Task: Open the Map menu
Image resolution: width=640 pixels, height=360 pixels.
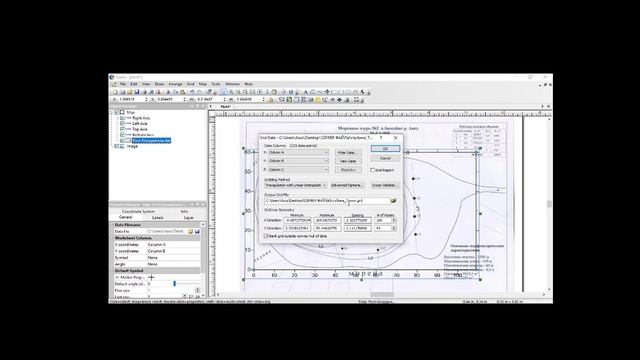Action: [202, 84]
